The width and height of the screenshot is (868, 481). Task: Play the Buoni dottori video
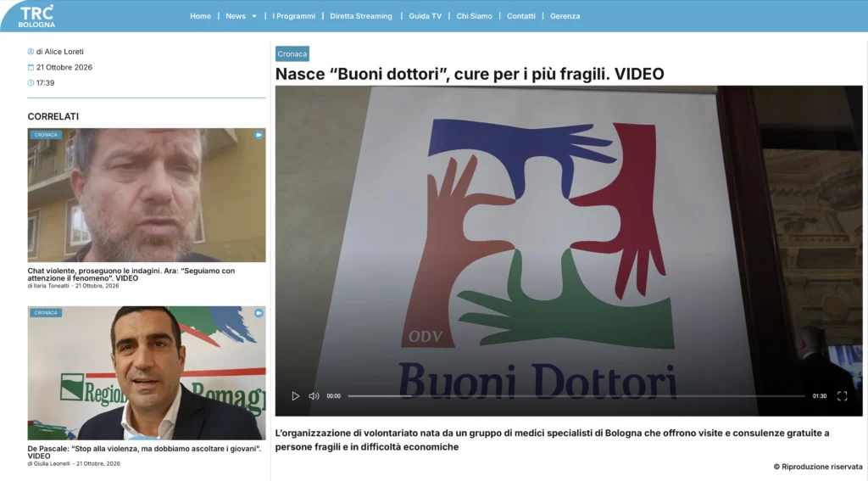[x=295, y=395]
